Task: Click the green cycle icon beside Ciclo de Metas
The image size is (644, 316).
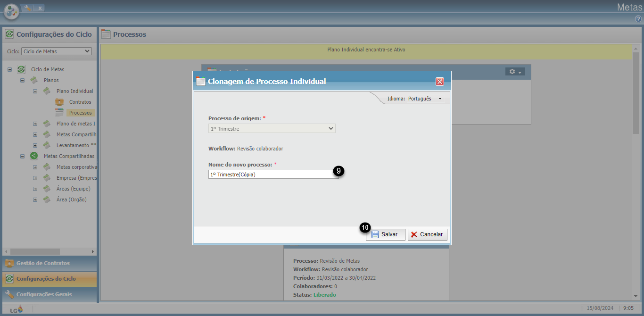Action: coord(21,69)
